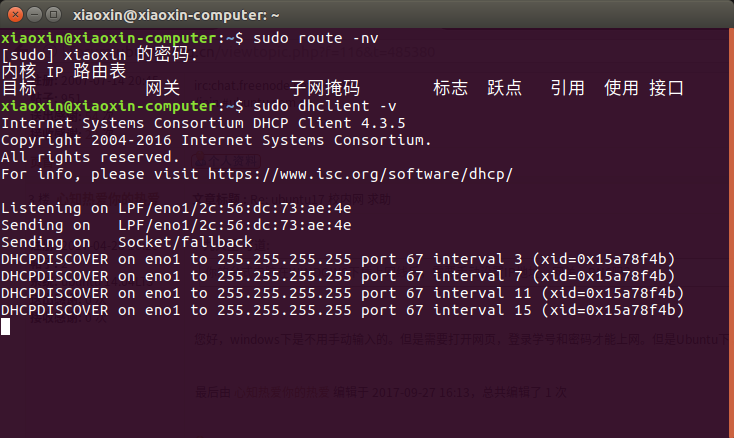Click the DHCPDISCOVER line with interval 7
The image size is (734, 438).
click(338, 276)
